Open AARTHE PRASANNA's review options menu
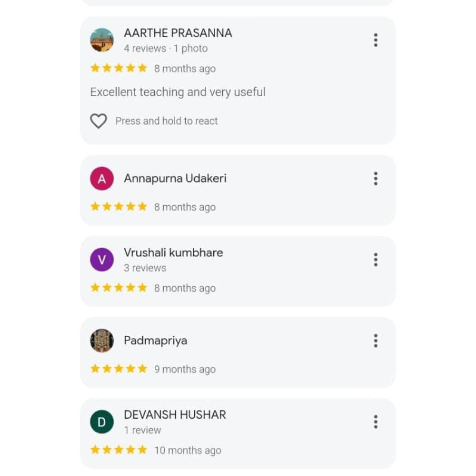The width and height of the screenshot is (476, 476). tap(375, 40)
